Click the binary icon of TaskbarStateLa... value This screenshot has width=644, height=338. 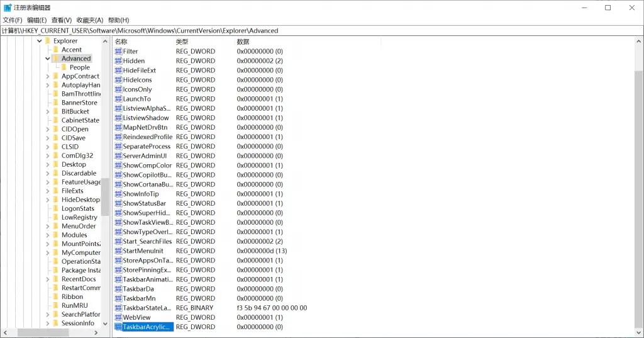pos(118,308)
